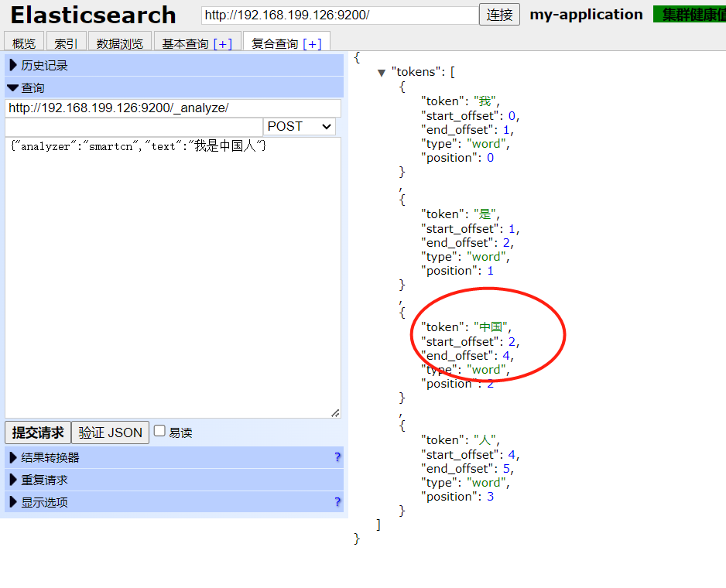Click the my-application cluster name

click(586, 15)
